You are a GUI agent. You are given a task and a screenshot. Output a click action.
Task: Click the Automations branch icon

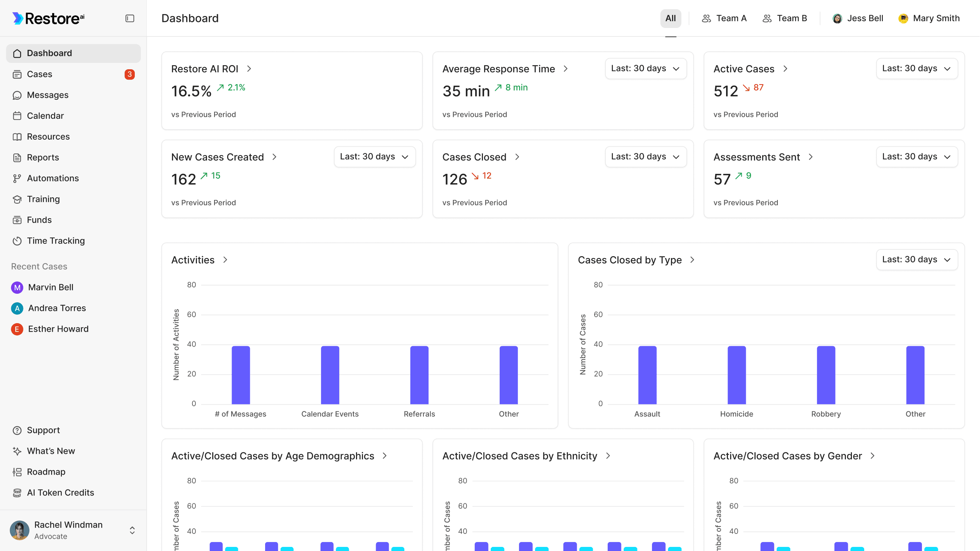click(x=17, y=178)
